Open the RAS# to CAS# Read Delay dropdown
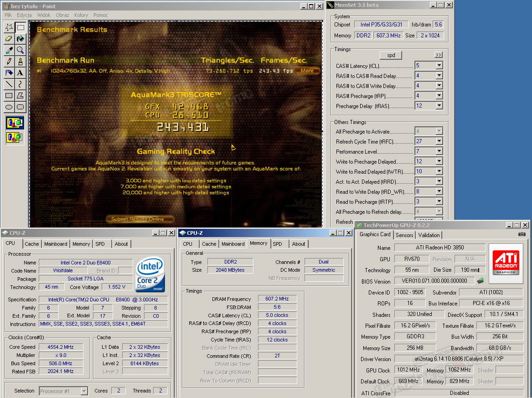Viewport: 532px width, 398px height. 439,76
